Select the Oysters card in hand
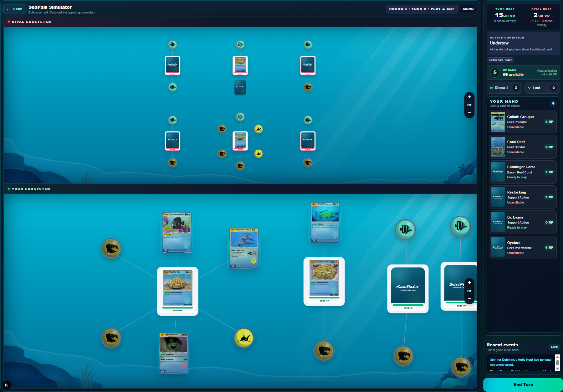 (x=523, y=248)
